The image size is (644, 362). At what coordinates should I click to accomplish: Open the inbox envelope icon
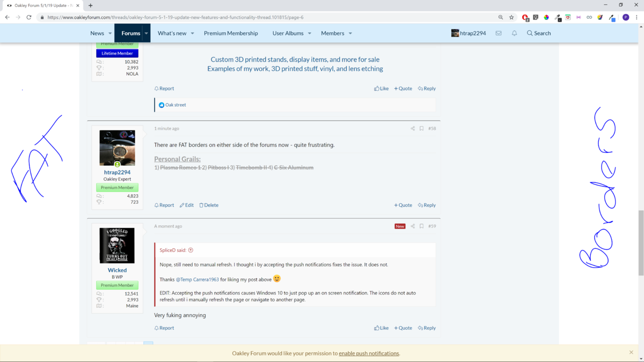pyautogui.click(x=499, y=33)
